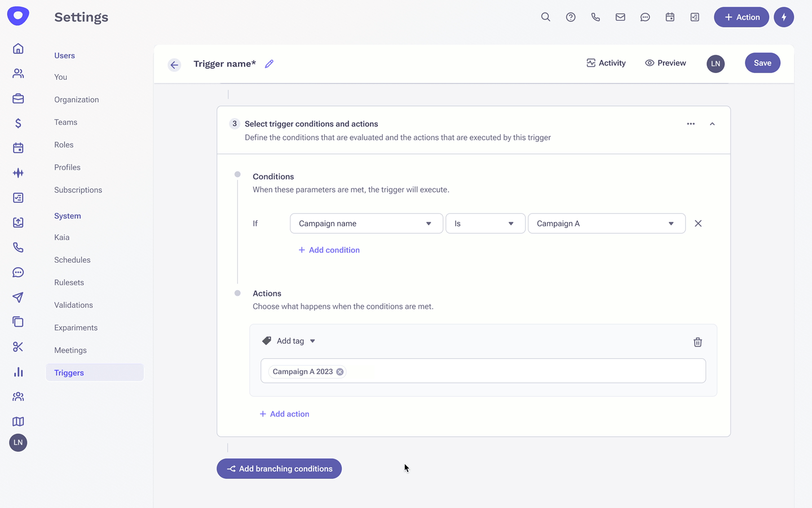Click the pencil icon to edit trigger name
Viewport: 812px width, 508px height.
[269, 64]
